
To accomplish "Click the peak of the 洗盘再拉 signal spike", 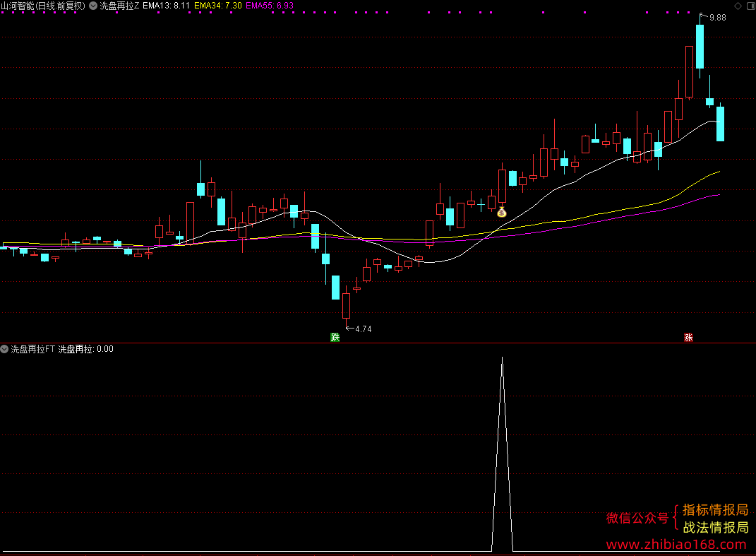I will pos(503,357).
